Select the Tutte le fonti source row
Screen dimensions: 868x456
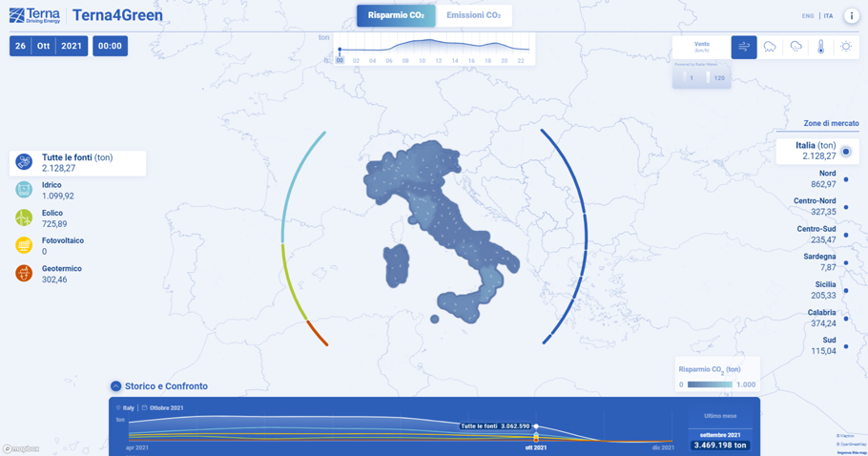point(77,163)
